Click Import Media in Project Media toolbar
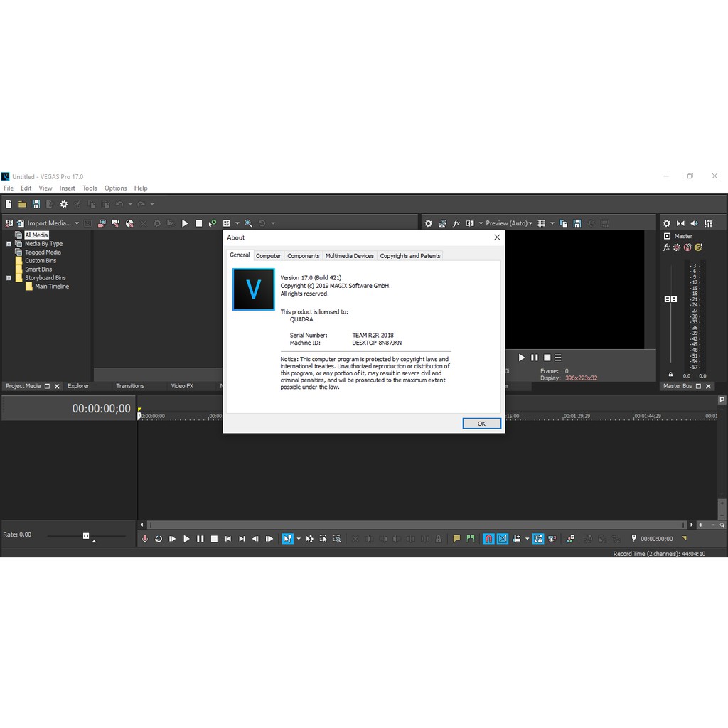This screenshot has width=728, height=728. (x=44, y=223)
